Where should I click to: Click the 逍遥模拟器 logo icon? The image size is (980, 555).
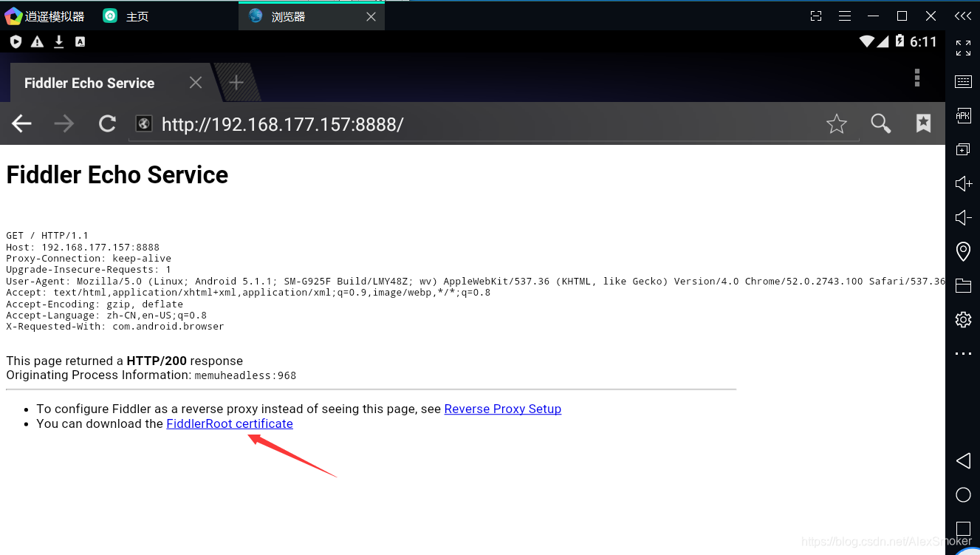pos(13,16)
